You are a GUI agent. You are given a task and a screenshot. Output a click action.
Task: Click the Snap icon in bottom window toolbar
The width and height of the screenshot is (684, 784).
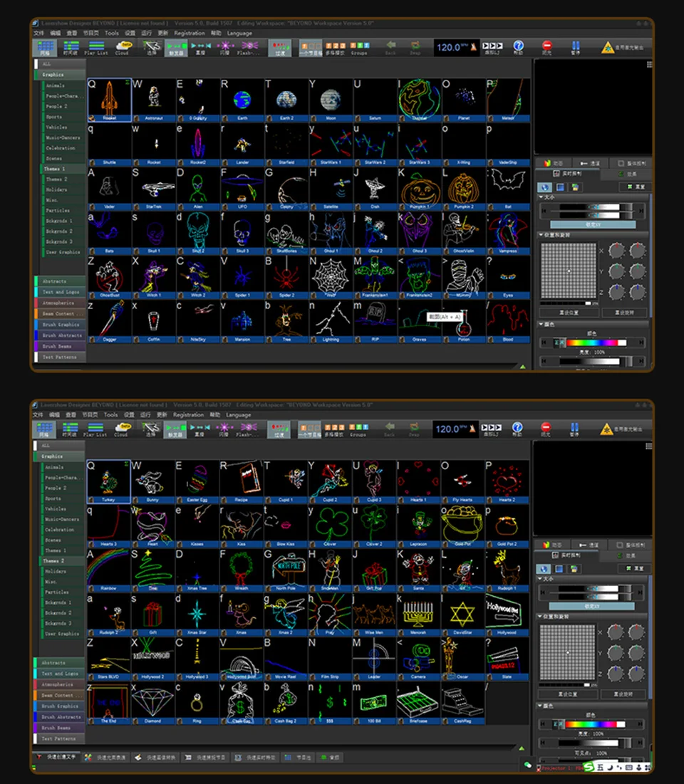click(414, 429)
